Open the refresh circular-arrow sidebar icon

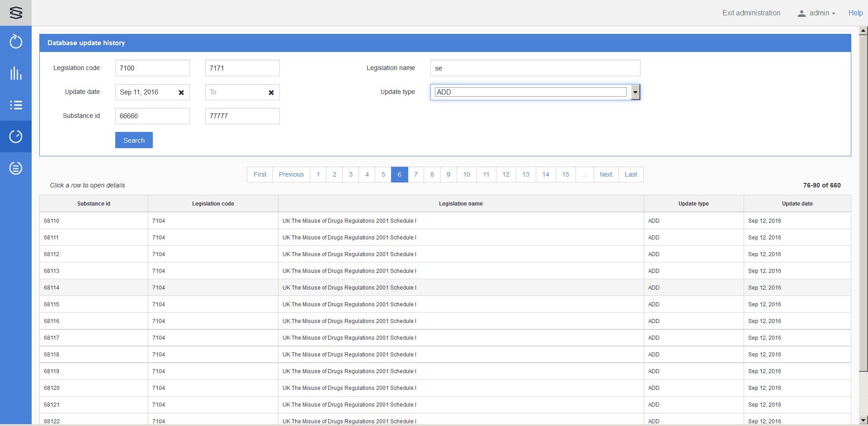click(x=16, y=42)
